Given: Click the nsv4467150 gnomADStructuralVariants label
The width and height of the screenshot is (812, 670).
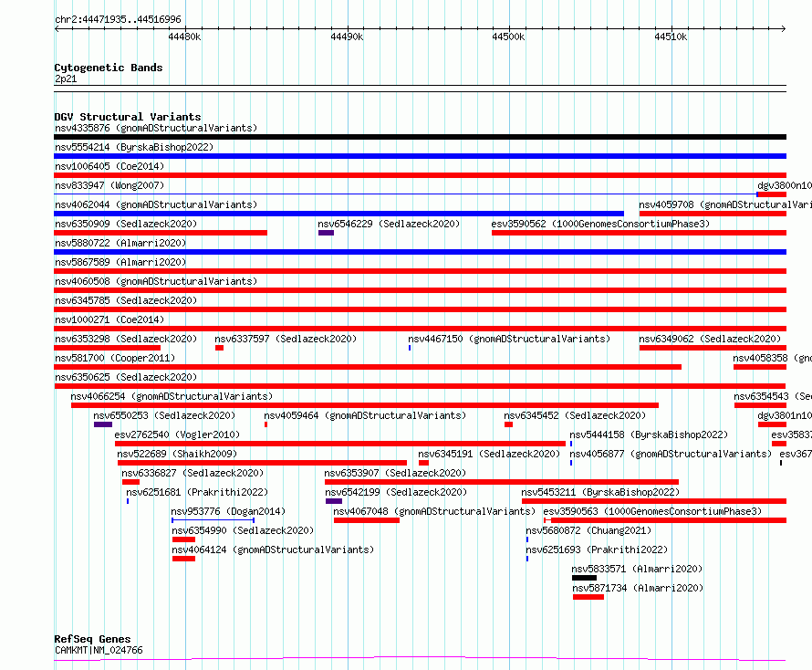Looking at the screenshot, I should click(510, 339).
